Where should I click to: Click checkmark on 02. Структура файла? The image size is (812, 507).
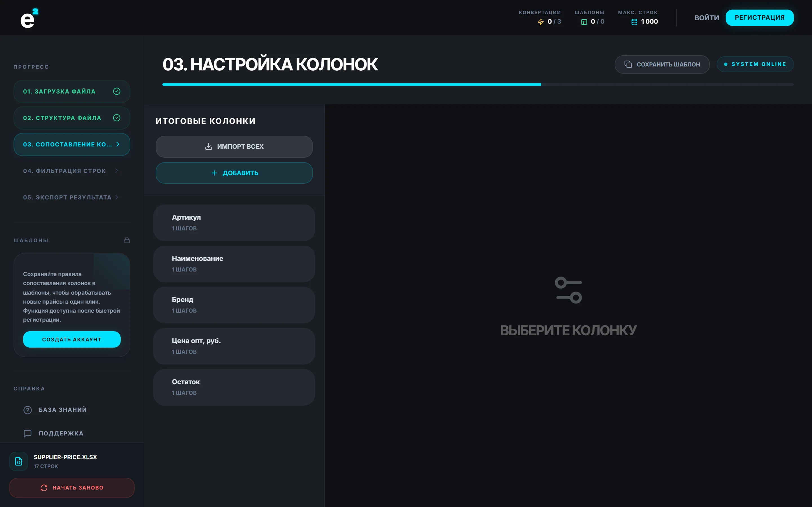(x=117, y=118)
